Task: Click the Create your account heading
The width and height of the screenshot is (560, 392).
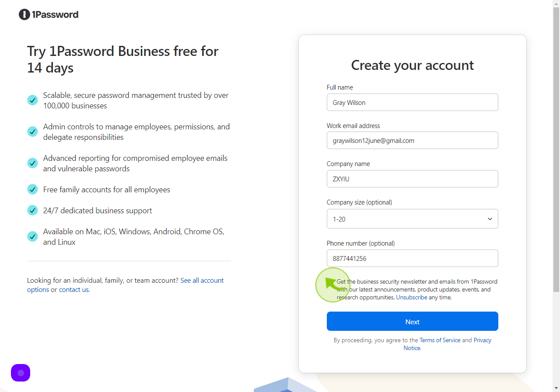Action: (x=413, y=65)
